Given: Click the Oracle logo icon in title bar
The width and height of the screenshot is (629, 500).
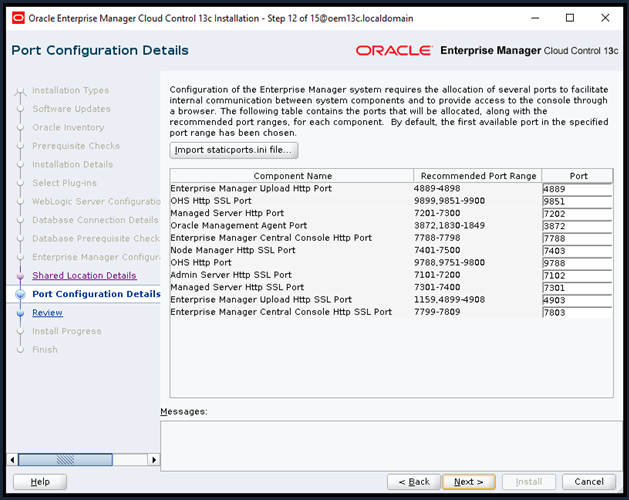Looking at the screenshot, I should pos(18,18).
